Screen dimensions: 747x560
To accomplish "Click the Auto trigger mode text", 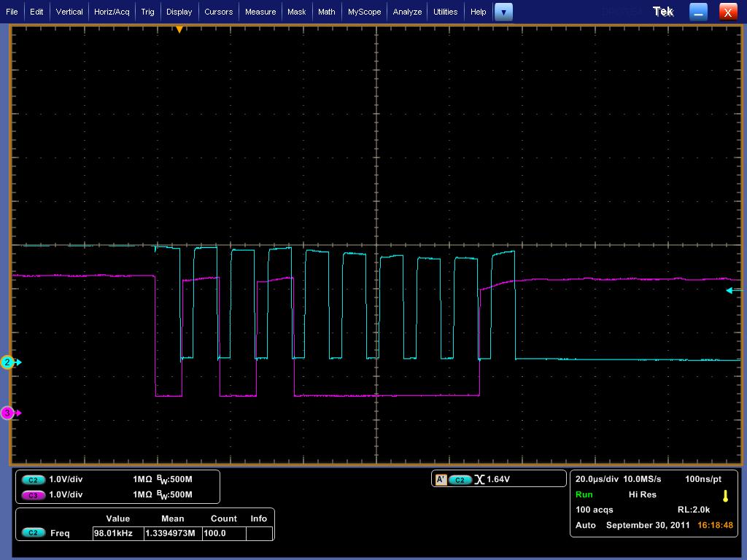I will click(586, 525).
